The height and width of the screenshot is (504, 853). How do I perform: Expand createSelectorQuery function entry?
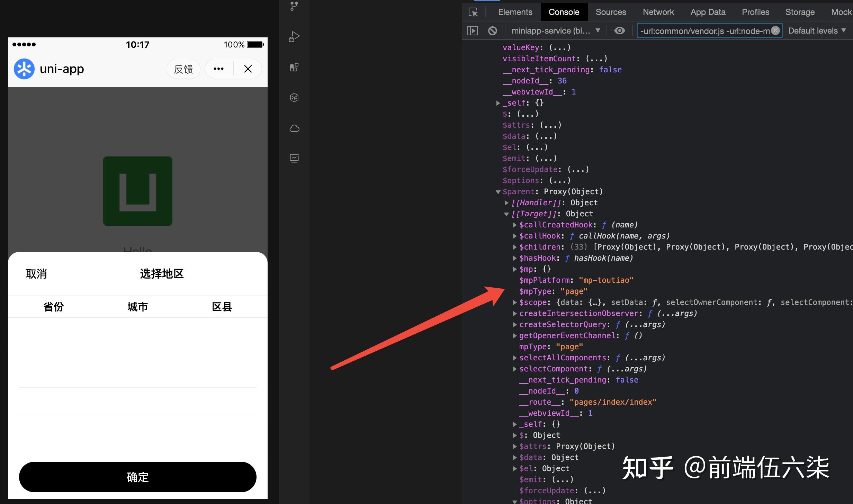(515, 325)
